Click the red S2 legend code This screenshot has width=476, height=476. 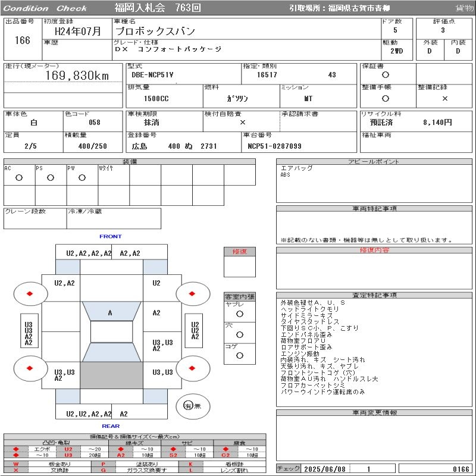point(173,455)
